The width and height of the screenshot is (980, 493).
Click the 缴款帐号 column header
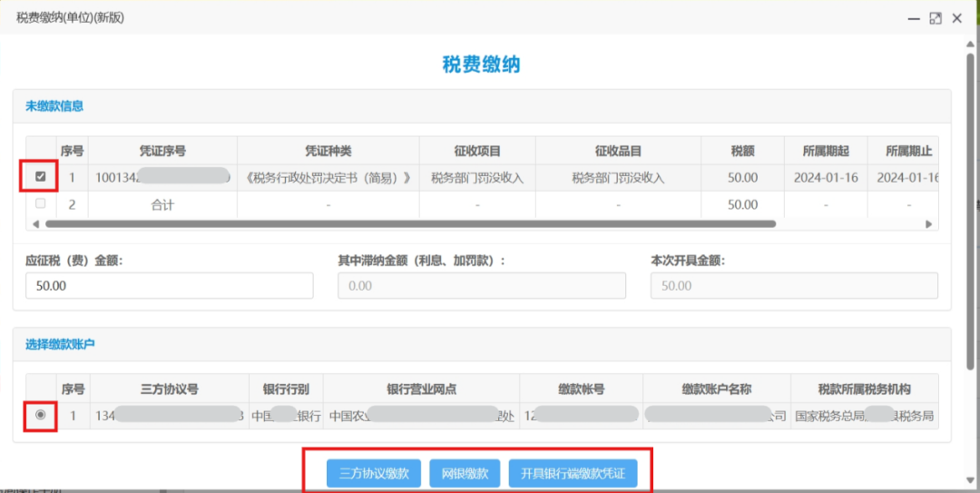pyautogui.click(x=582, y=389)
